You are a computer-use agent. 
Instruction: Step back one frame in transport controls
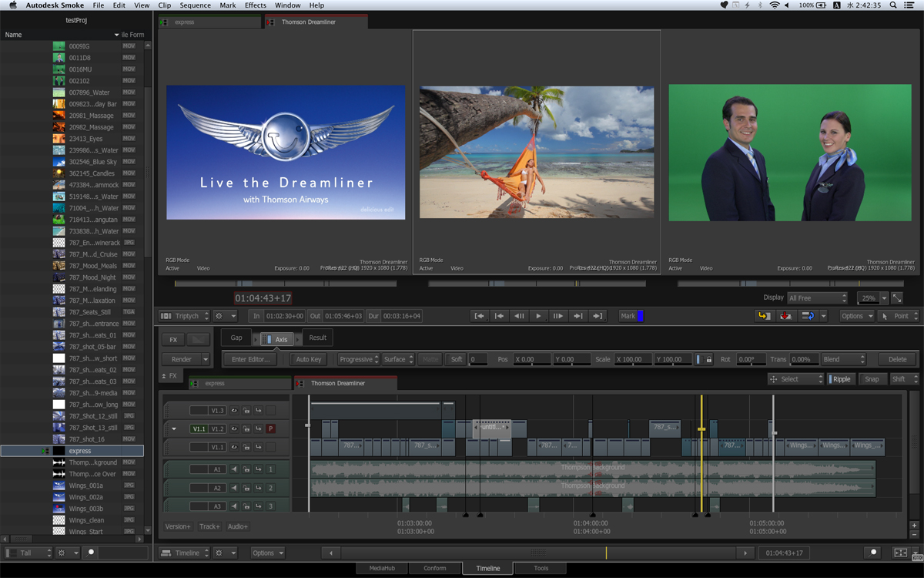519,316
